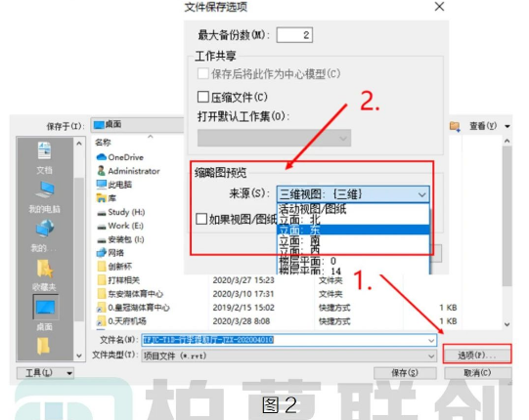This screenshot has width=529, height=420.
Task: Close the 文件保存选项 dialog
Action: (x=439, y=7)
